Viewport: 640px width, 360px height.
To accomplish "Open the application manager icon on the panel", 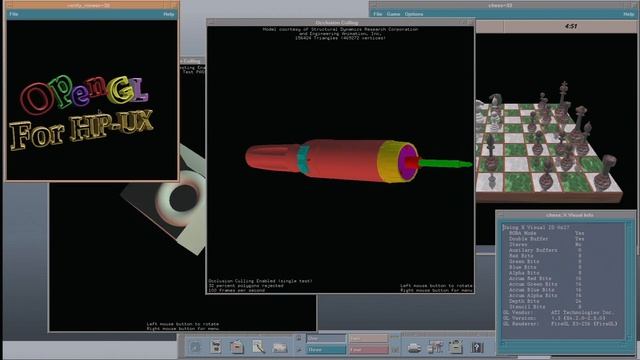I will click(456, 347).
